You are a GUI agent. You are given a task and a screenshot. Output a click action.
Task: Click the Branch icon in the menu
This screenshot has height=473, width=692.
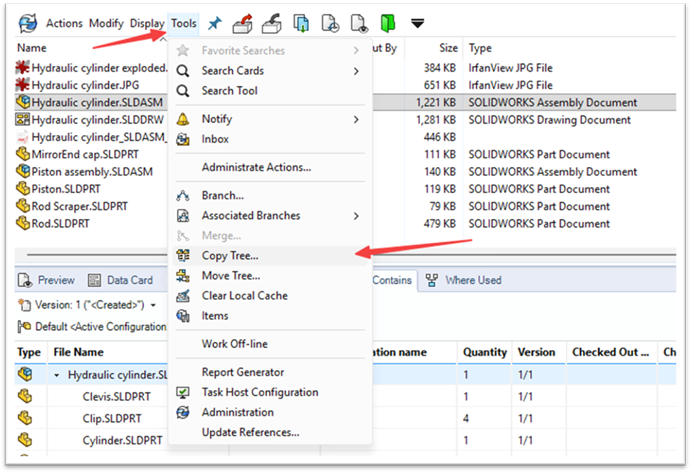183,195
